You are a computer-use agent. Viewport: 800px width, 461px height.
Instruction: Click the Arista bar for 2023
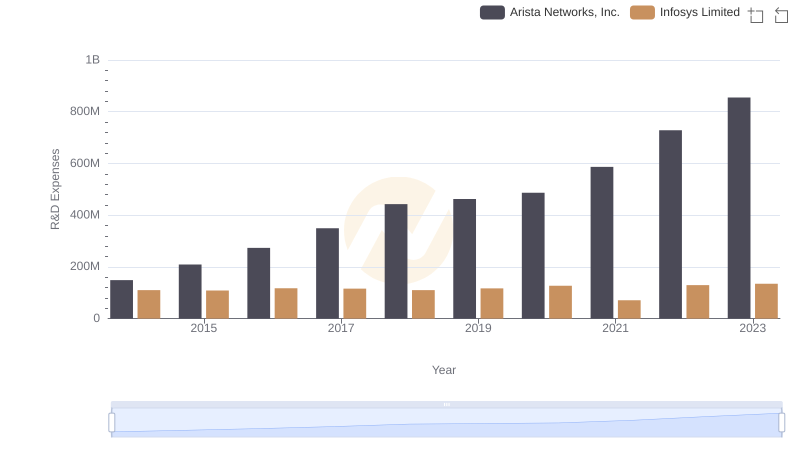click(x=739, y=208)
